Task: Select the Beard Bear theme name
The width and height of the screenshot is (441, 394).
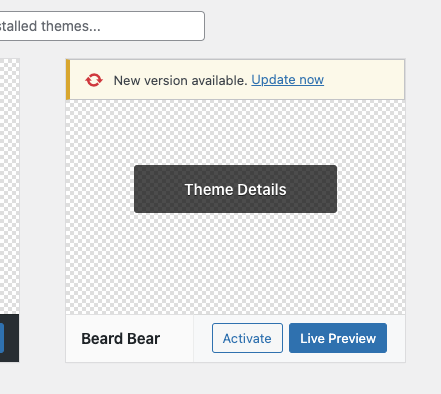Action: coord(121,339)
